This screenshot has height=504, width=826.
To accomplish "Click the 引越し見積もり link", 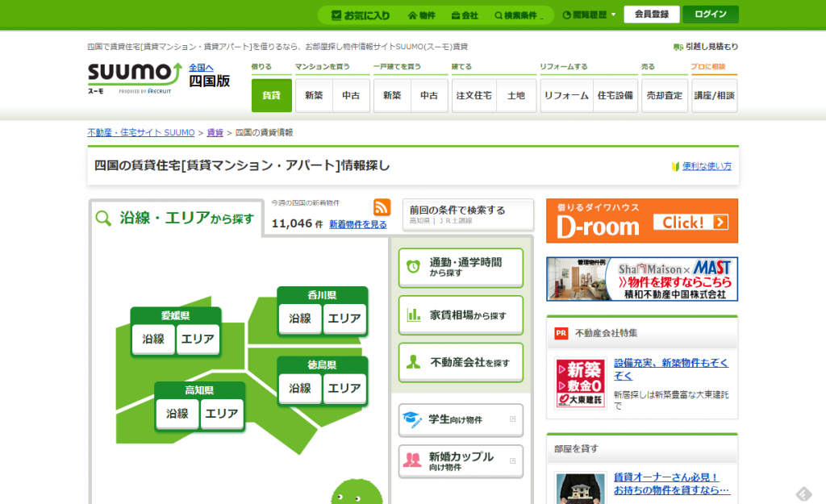I will pyautogui.click(x=711, y=47).
